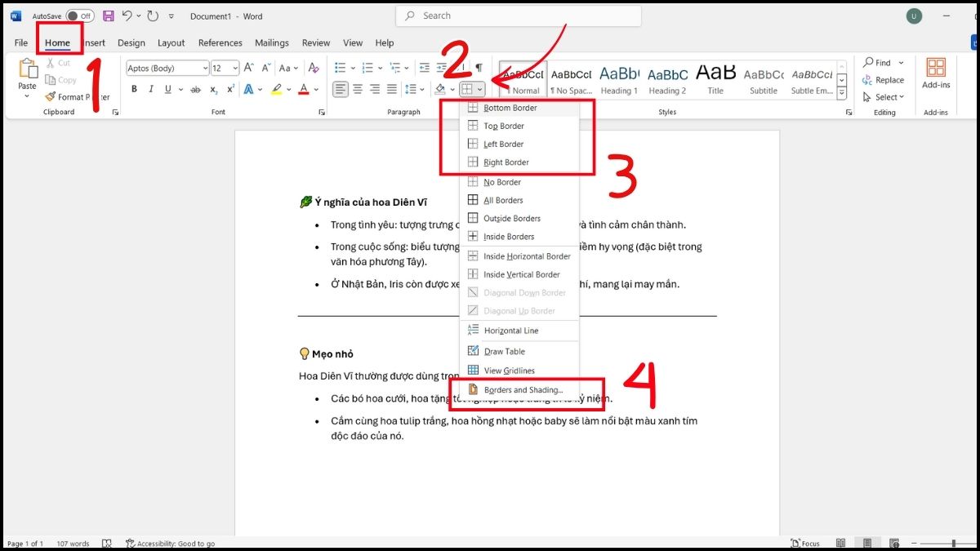Toggle the AutoSave switch
980x551 pixels.
[79, 16]
